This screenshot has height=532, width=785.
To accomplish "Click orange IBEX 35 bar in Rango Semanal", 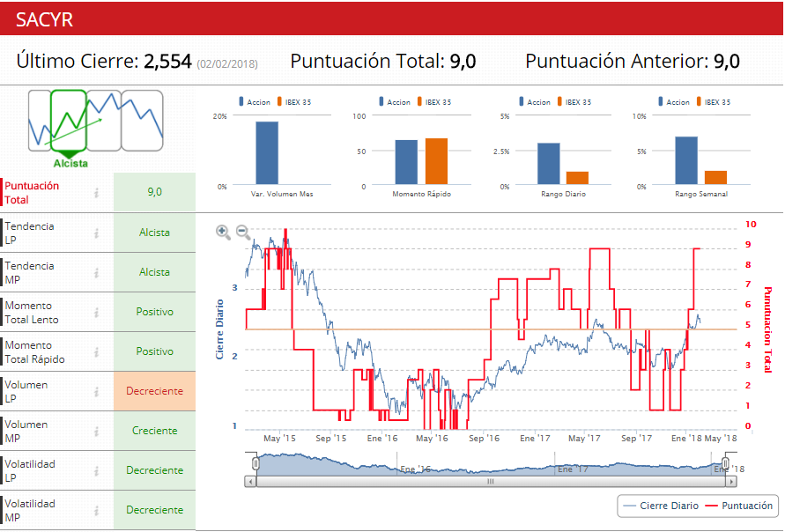I will pos(716,178).
